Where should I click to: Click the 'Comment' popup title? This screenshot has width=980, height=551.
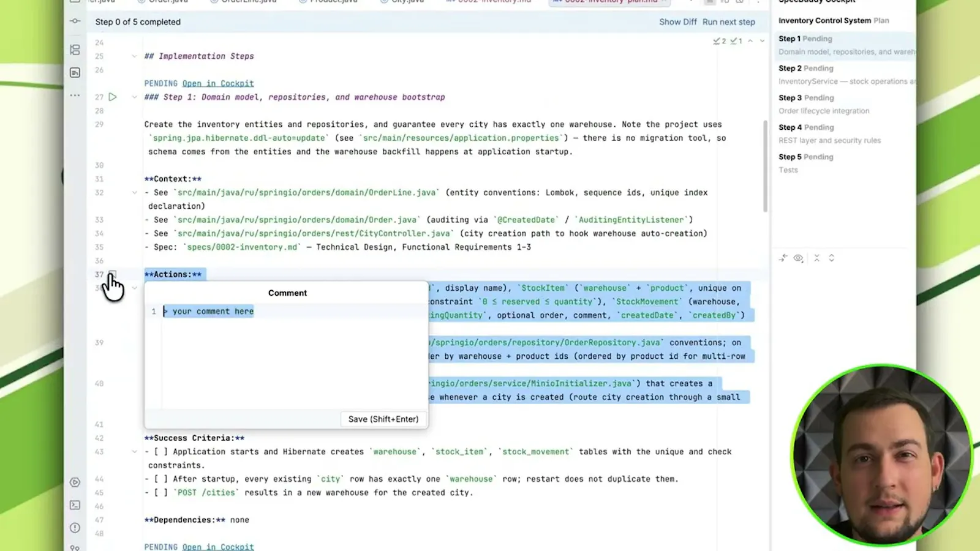pyautogui.click(x=287, y=293)
